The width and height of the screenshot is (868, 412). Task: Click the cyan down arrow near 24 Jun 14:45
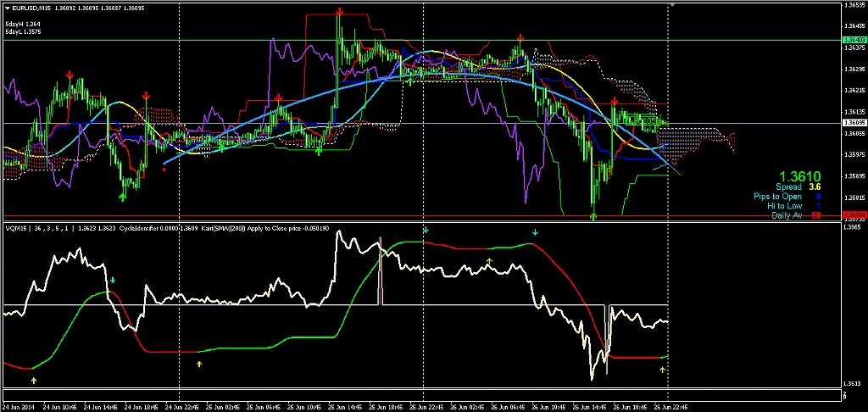[113, 281]
